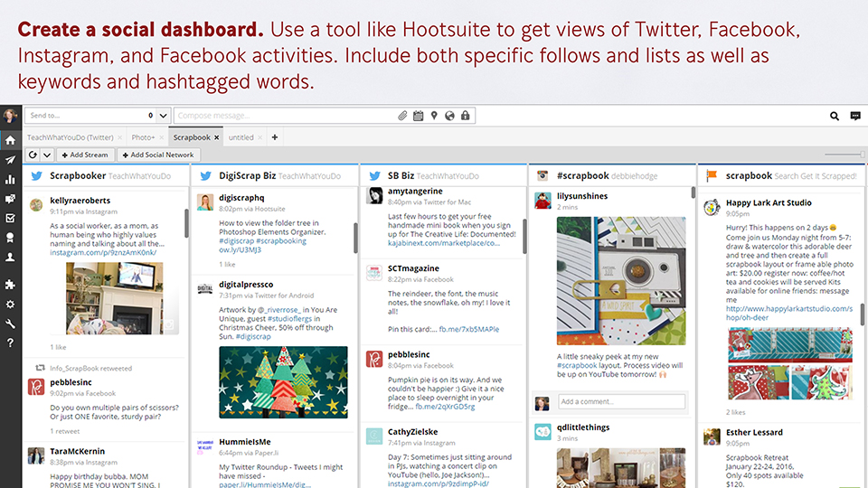This screenshot has height=488, width=868.
Task: Open happylarkartstudio.com link
Action: point(788,313)
